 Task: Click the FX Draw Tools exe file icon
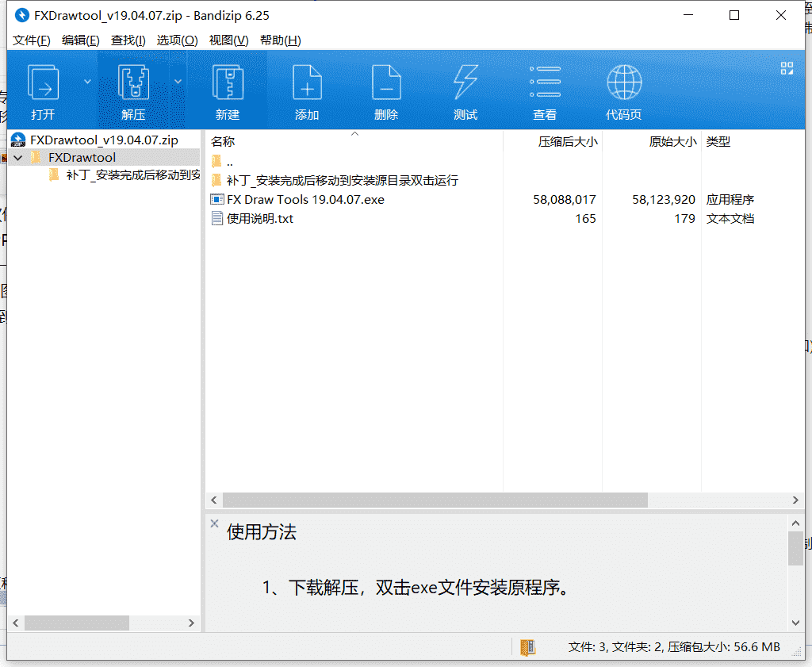coord(217,199)
